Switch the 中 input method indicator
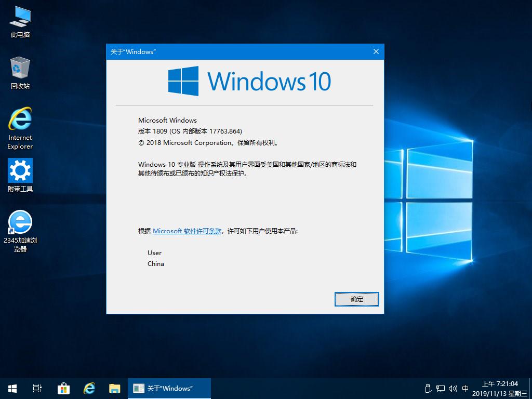532x399 pixels. click(x=465, y=389)
